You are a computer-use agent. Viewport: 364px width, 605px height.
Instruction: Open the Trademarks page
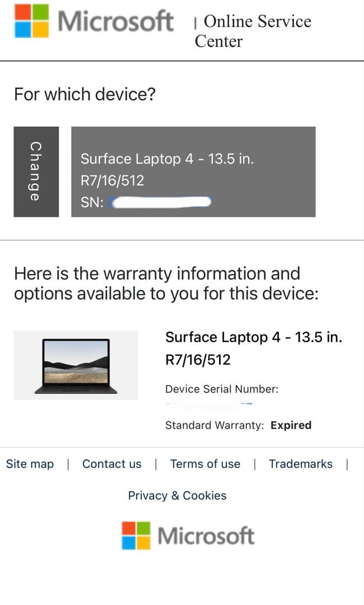(x=300, y=464)
